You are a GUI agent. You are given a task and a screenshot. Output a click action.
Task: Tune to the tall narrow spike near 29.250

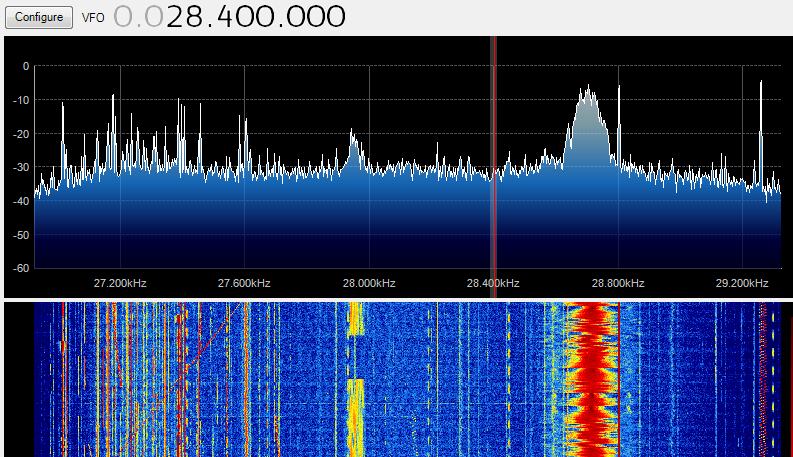point(761,131)
